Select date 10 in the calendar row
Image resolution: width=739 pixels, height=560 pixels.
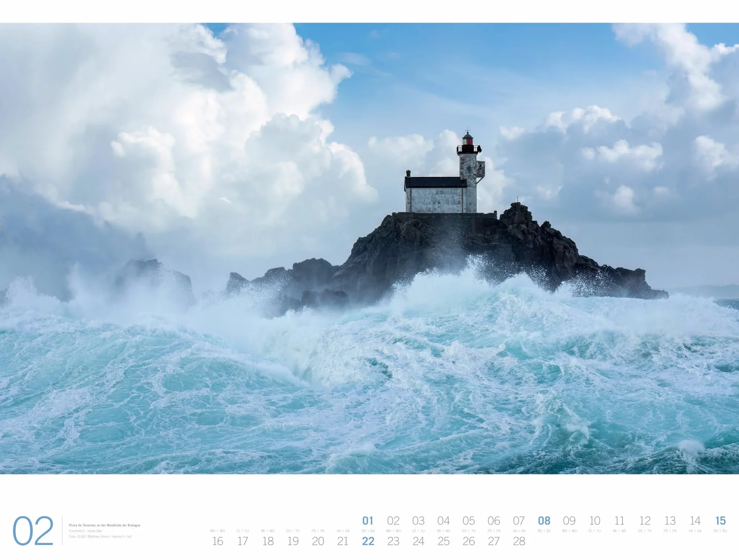click(595, 521)
